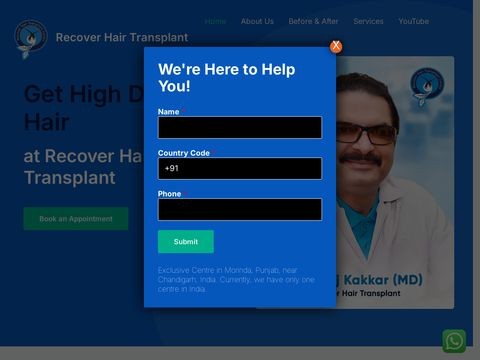Click the "We're Here to Help You!" heading
The height and width of the screenshot is (360, 480).
(227, 78)
